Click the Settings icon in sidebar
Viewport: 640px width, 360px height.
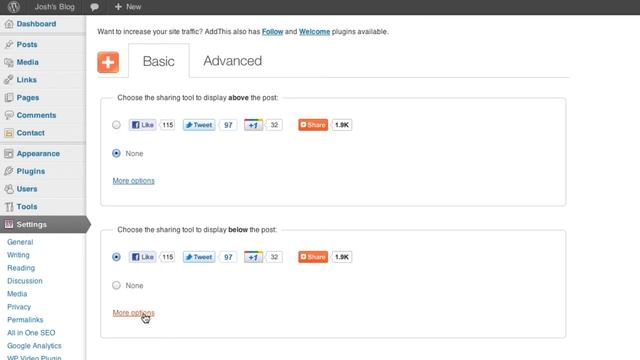pos(9,224)
